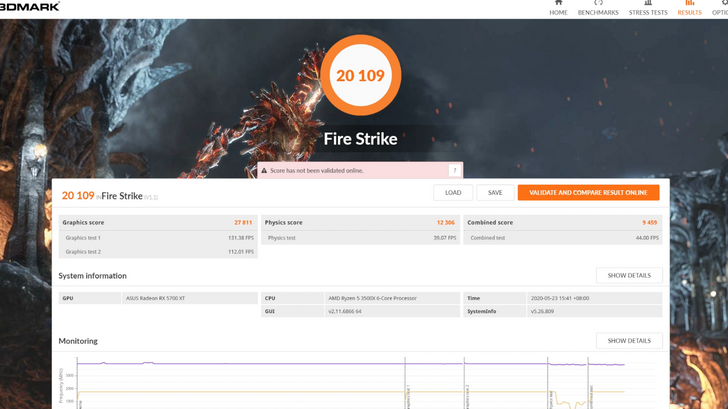Click Validate and Compare Result Online
This screenshot has height=409, width=728.
coord(588,192)
